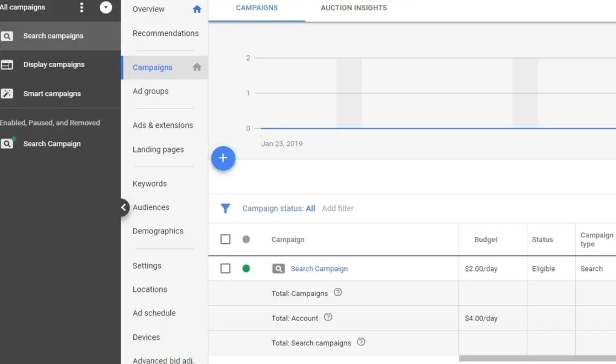Click the $2.00/day budget cell
This screenshot has width=616, height=364.
click(481, 269)
